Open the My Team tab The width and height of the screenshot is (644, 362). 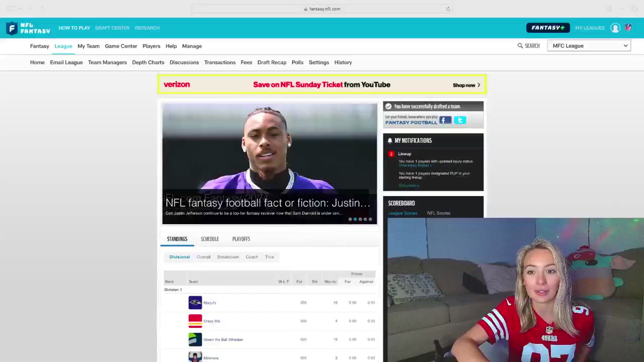[89, 46]
